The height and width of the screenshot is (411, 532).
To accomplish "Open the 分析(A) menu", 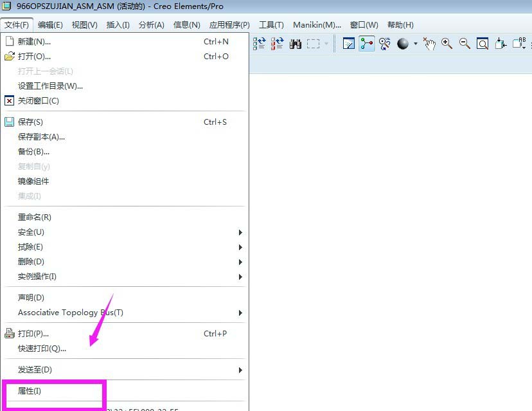I will (x=152, y=25).
